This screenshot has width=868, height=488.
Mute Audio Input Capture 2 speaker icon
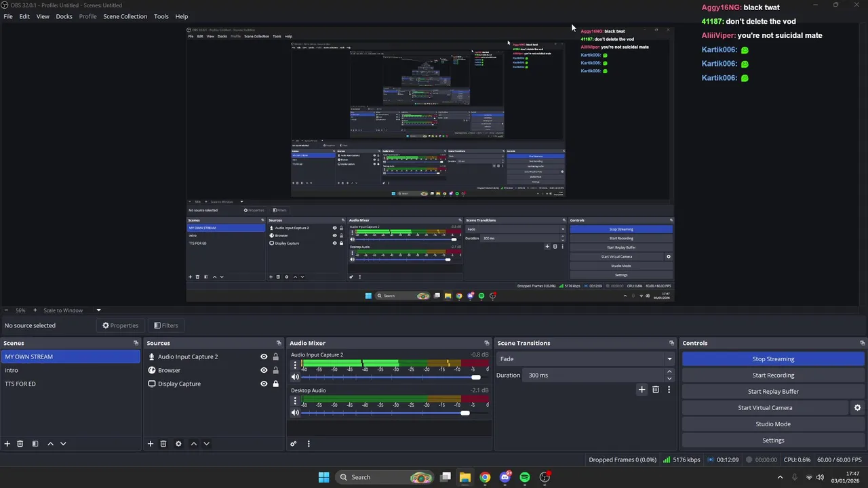tap(295, 377)
